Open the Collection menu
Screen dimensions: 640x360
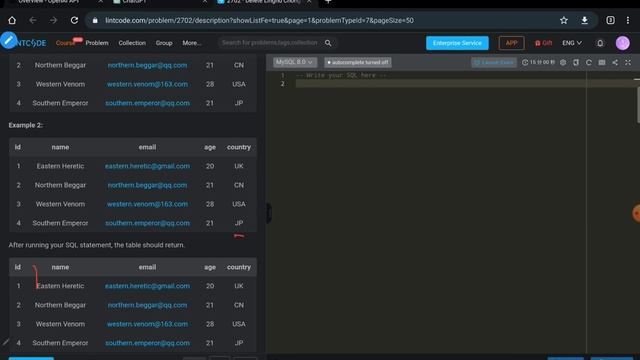tap(132, 43)
